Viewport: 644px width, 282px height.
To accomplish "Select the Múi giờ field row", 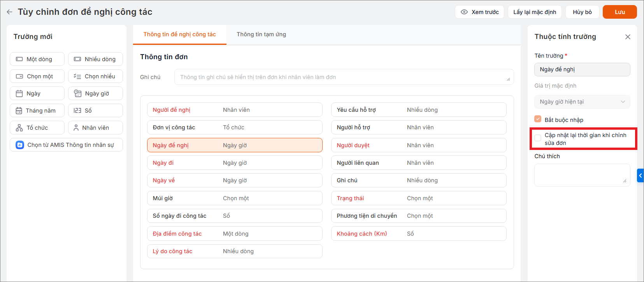I will click(x=235, y=198).
